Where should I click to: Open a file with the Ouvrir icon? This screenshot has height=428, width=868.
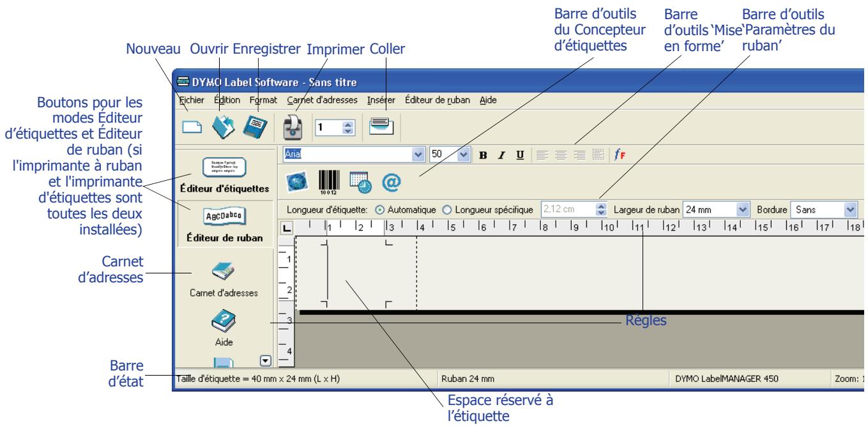click(224, 126)
